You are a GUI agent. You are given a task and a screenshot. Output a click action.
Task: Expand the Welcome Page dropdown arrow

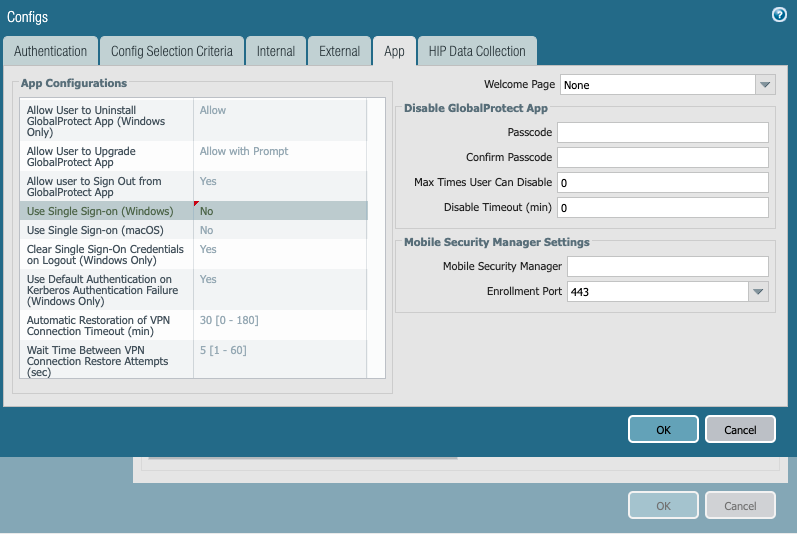click(765, 85)
